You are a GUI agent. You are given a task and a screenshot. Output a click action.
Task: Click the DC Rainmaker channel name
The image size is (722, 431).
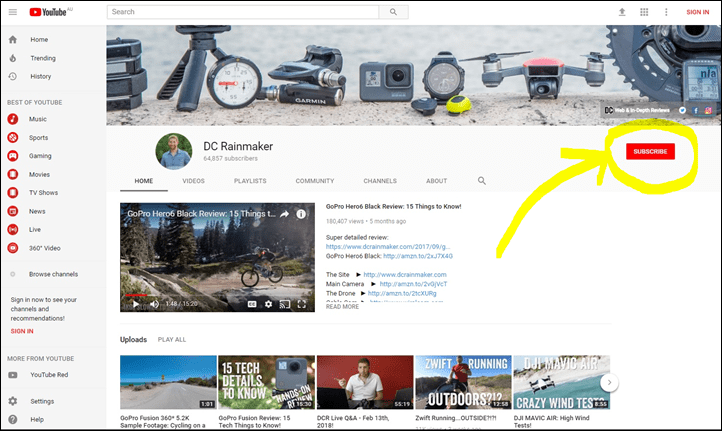pos(238,146)
